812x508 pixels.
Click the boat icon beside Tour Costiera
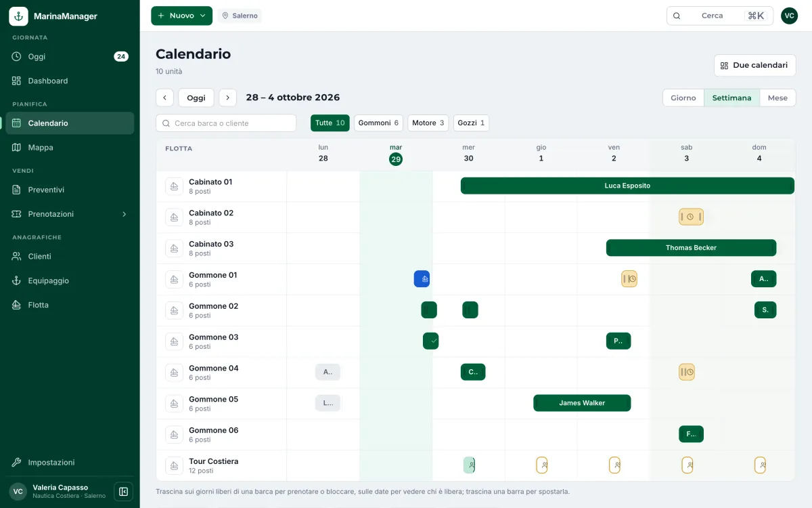tap(174, 466)
